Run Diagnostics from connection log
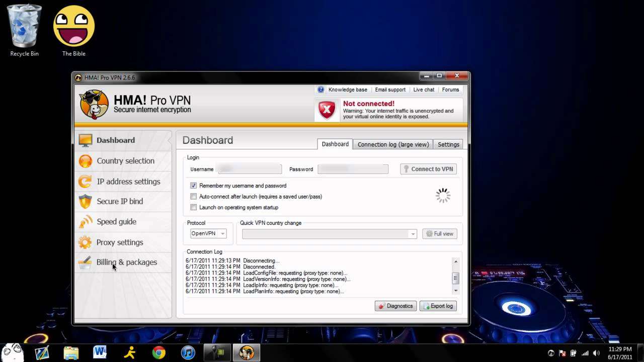This screenshot has height=362, width=644. click(395, 306)
